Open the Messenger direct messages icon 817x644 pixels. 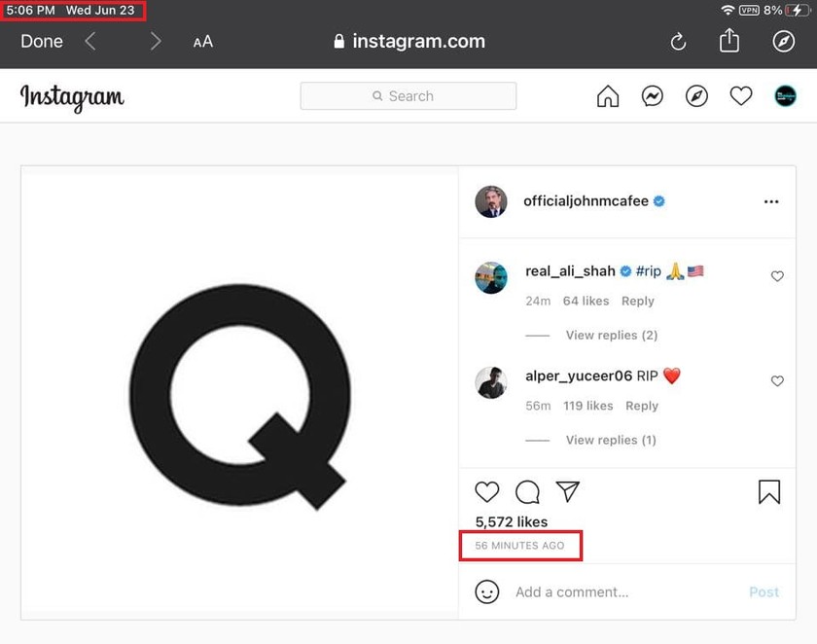tap(653, 96)
